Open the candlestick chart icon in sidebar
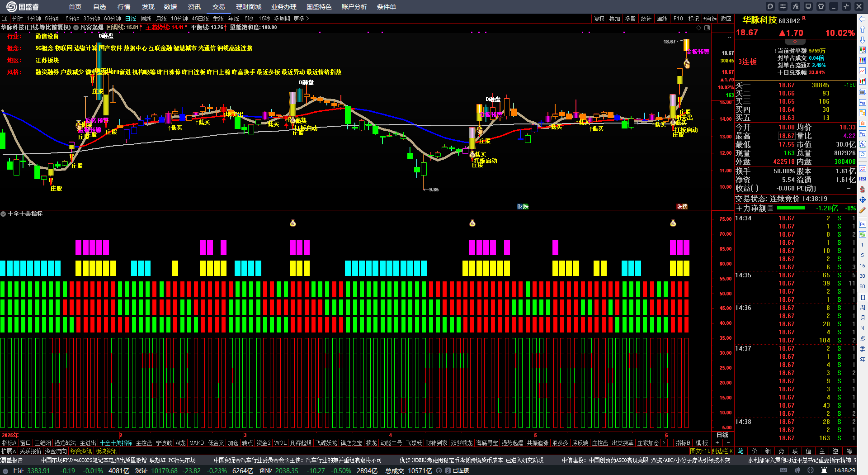Image resolution: width=868 pixels, height=475 pixels. click(863, 81)
